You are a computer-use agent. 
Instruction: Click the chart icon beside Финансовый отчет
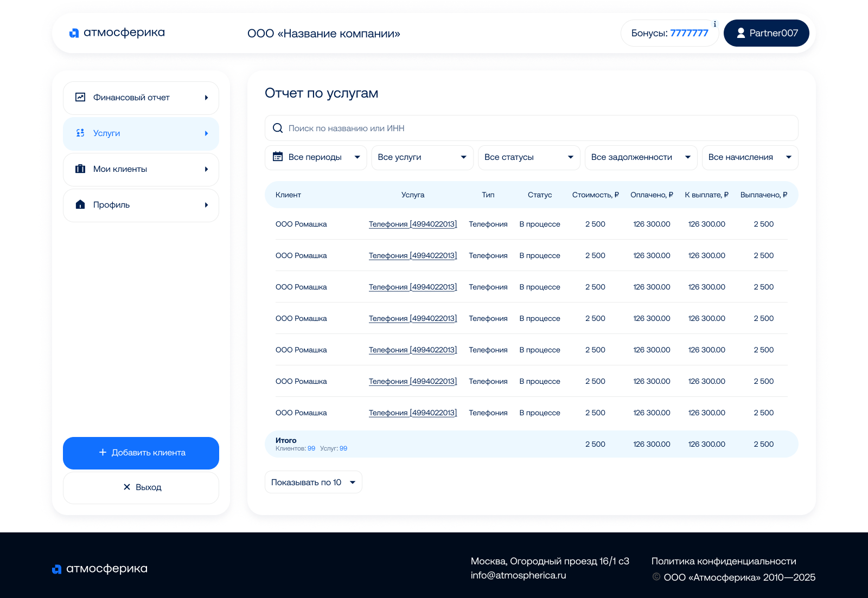coord(80,97)
